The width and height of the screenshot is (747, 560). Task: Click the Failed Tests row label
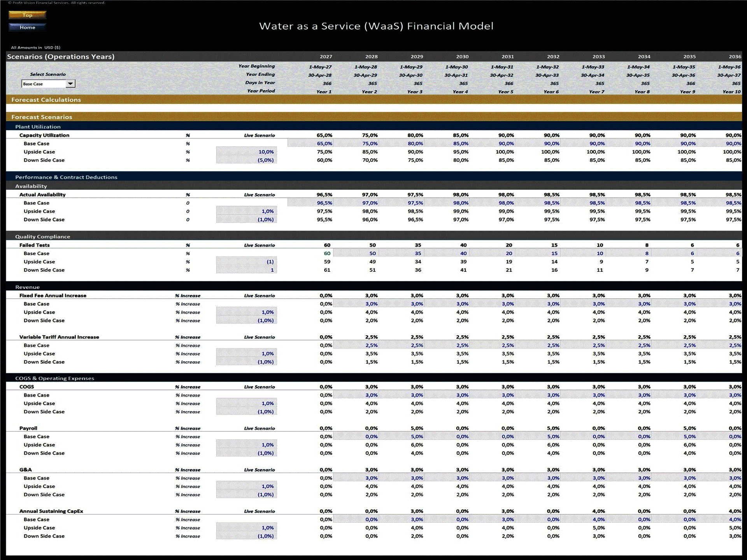tap(35, 245)
